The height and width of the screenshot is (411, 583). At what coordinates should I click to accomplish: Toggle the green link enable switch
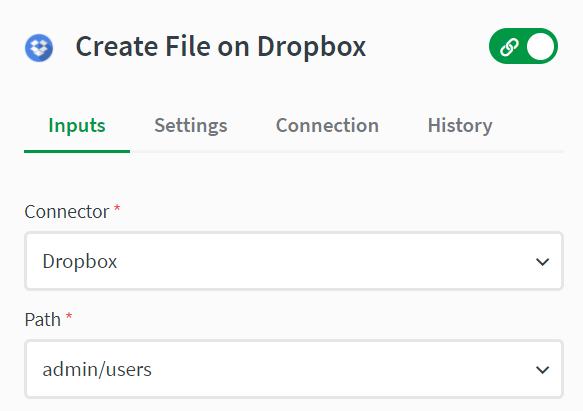[523, 46]
